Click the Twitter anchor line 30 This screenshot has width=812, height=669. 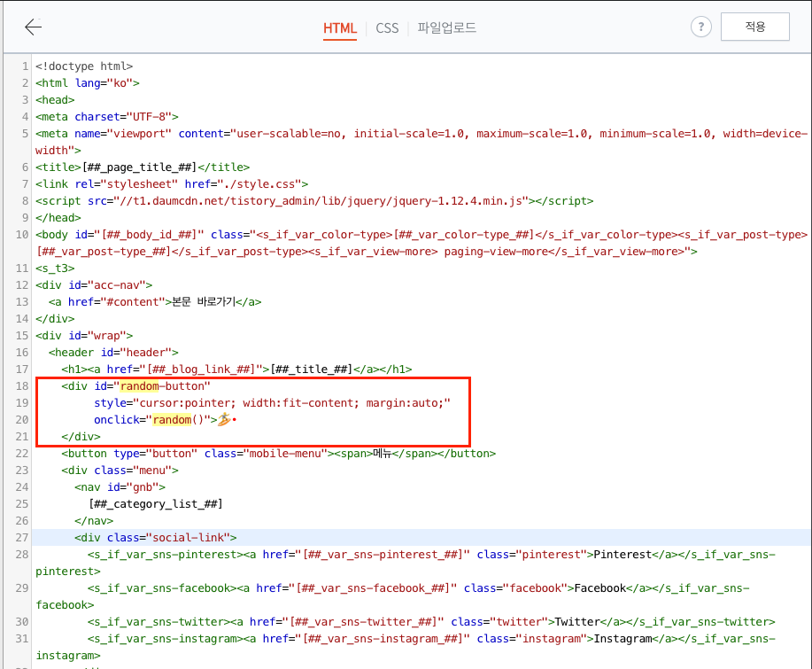point(431,622)
